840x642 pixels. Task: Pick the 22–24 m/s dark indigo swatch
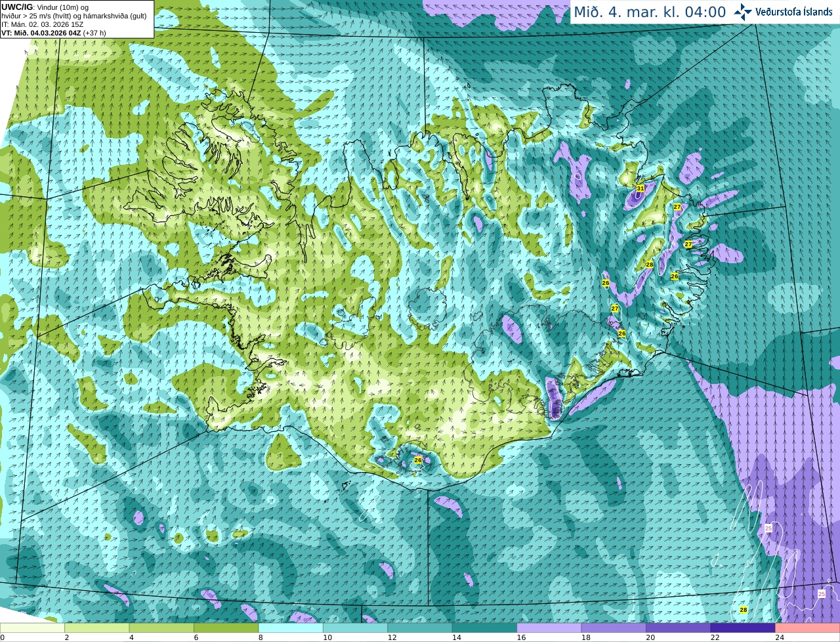coord(743,628)
